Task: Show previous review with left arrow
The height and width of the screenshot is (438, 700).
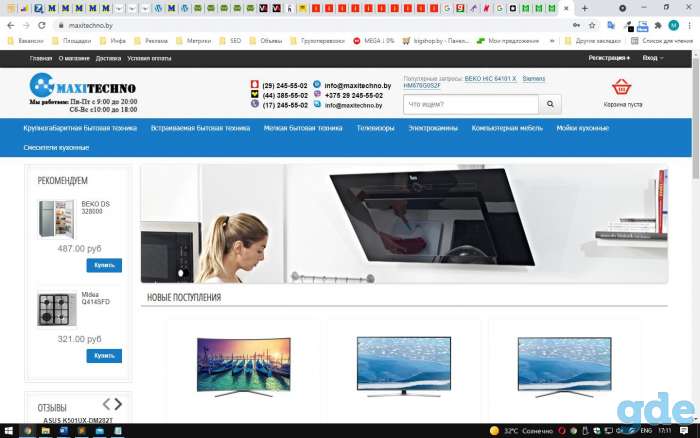Action: [106, 404]
